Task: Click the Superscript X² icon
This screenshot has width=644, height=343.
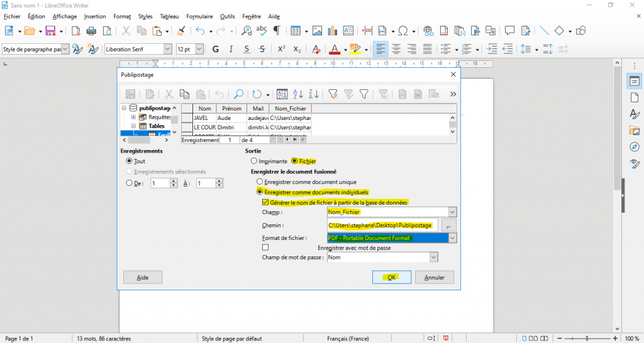Action: pyautogui.click(x=281, y=49)
